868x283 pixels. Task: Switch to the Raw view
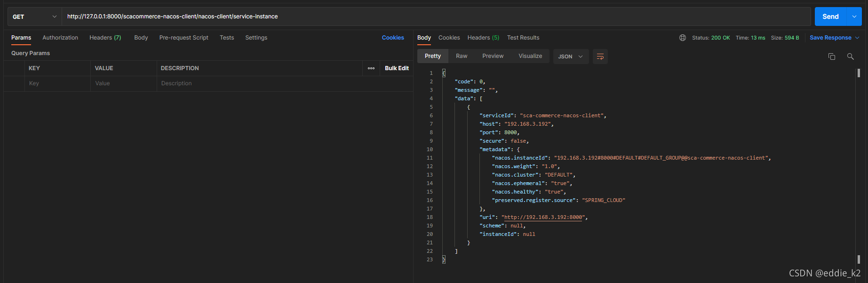click(x=462, y=56)
